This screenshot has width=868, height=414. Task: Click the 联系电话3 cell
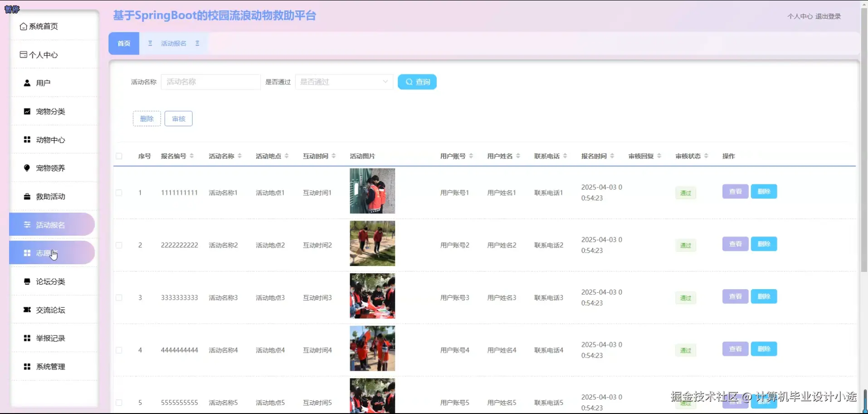click(549, 298)
